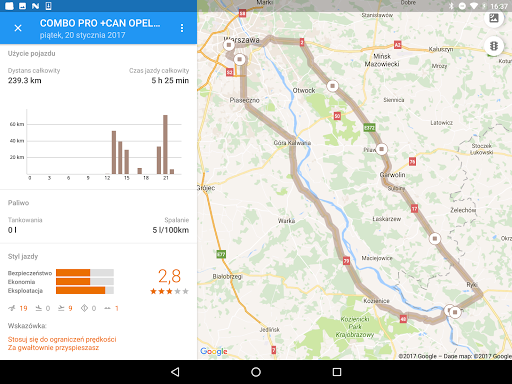Tap the stop marker north of Ryki
The image size is (512, 384).
pyautogui.click(x=435, y=238)
